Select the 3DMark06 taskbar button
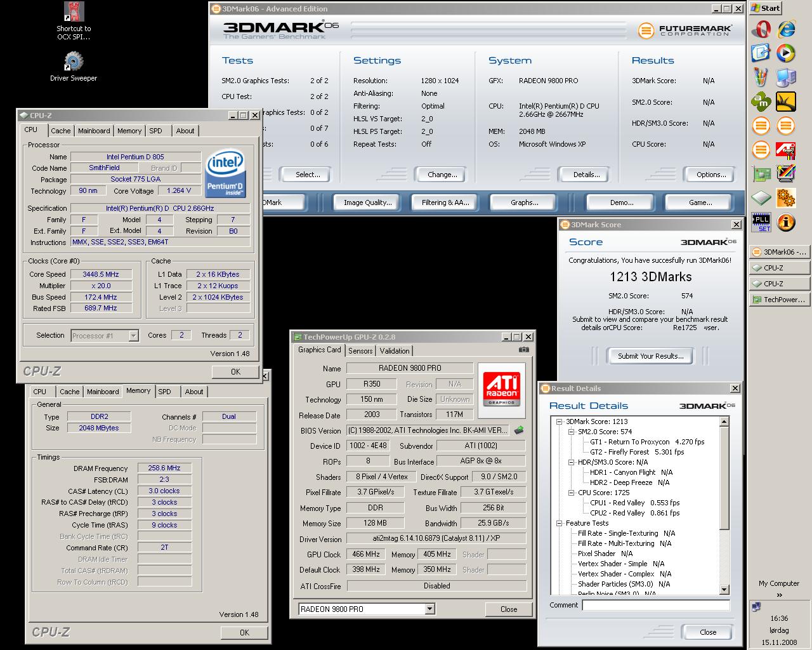This screenshot has width=812, height=650. point(779,252)
